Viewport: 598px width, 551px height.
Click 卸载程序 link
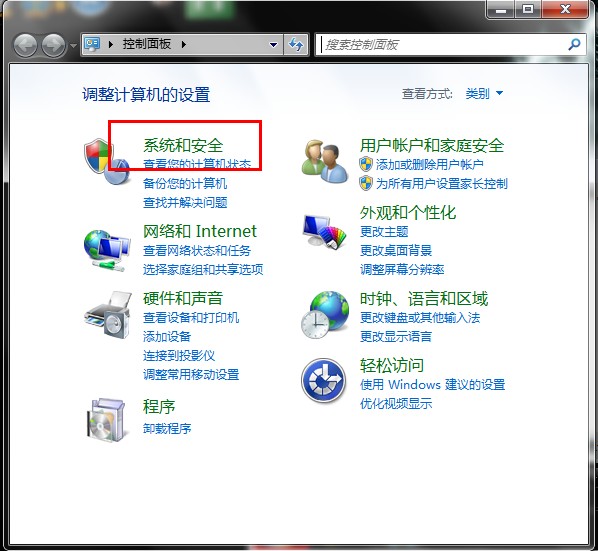click(167, 429)
